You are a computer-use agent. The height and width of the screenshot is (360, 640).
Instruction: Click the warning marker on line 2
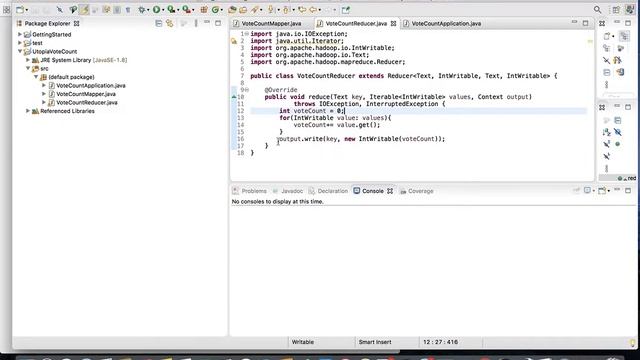pos(234,41)
